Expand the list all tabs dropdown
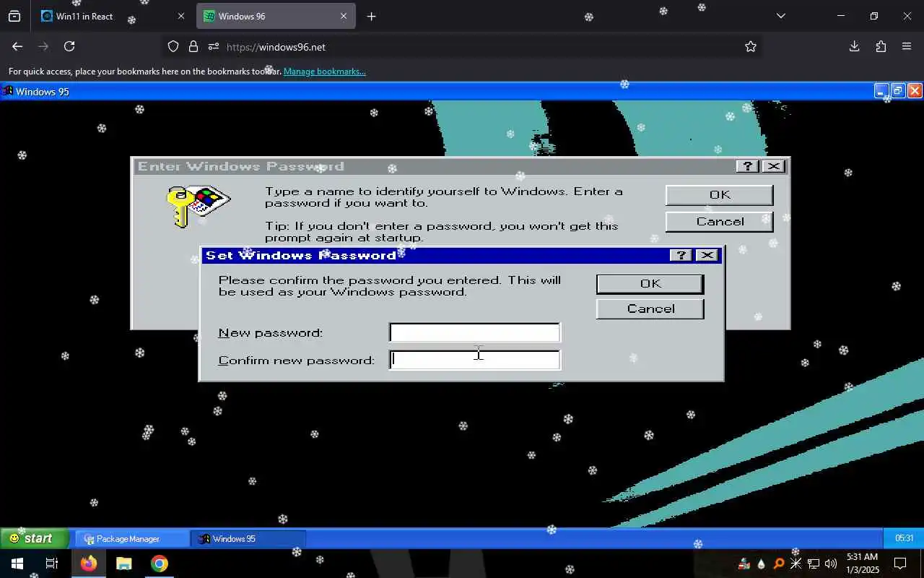The width and height of the screenshot is (924, 578). click(780, 16)
